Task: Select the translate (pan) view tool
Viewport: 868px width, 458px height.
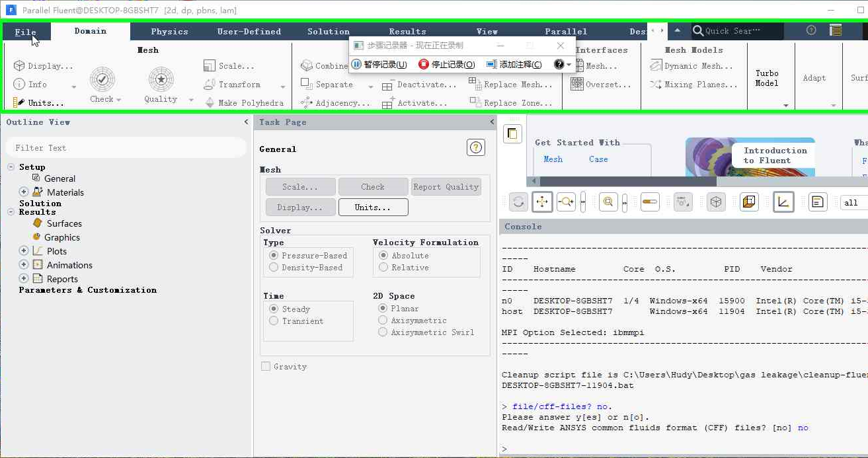Action: [542, 202]
